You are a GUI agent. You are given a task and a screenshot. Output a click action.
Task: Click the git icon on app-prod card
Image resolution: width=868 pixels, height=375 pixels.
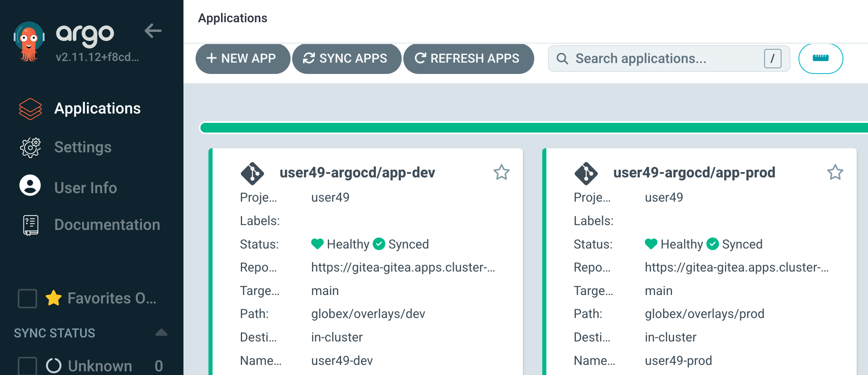point(586,174)
